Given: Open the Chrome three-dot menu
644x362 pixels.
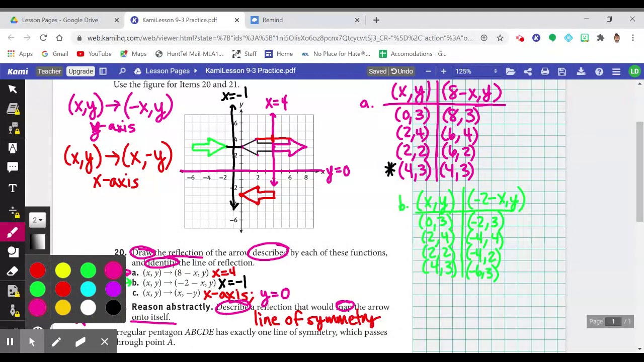Looking at the screenshot, I should (633, 38).
